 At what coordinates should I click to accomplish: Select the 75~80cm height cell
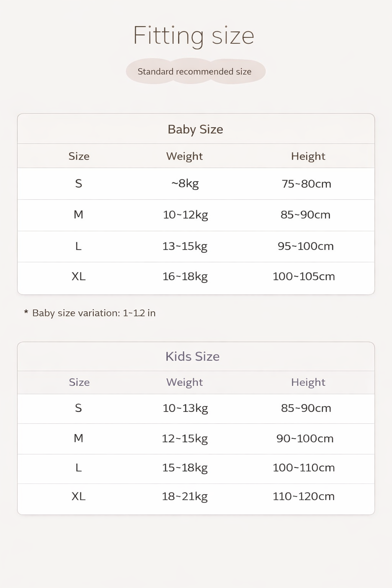[306, 184]
